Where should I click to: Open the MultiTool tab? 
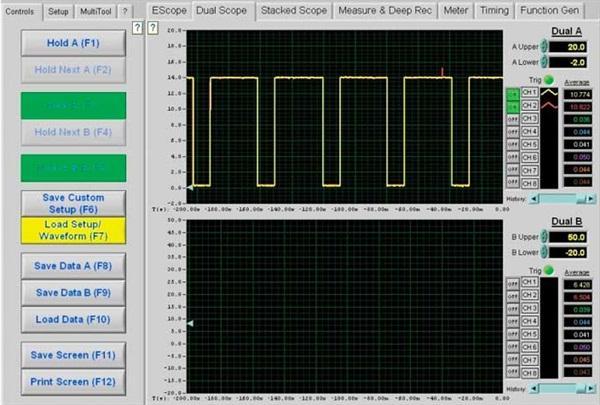[93, 10]
